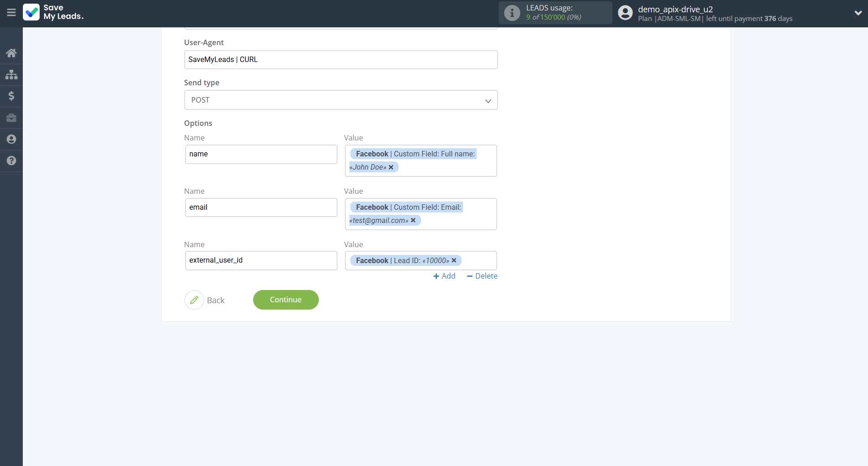Click the User-Agent input field
Viewport: 868px width, 466px height.
pos(341,59)
